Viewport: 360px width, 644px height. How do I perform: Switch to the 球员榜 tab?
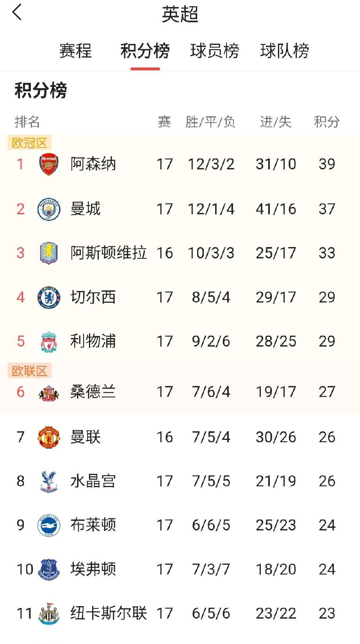(x=214, y=51)
